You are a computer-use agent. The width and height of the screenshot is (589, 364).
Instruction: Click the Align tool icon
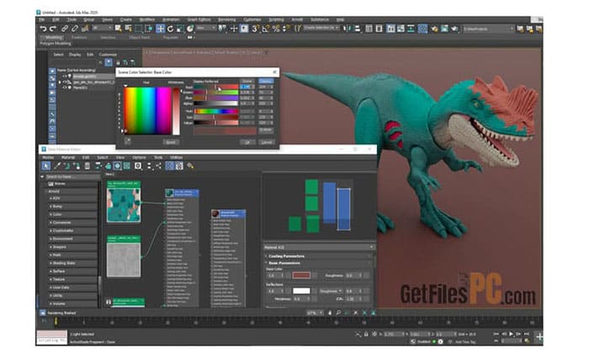tap(358, 29)
